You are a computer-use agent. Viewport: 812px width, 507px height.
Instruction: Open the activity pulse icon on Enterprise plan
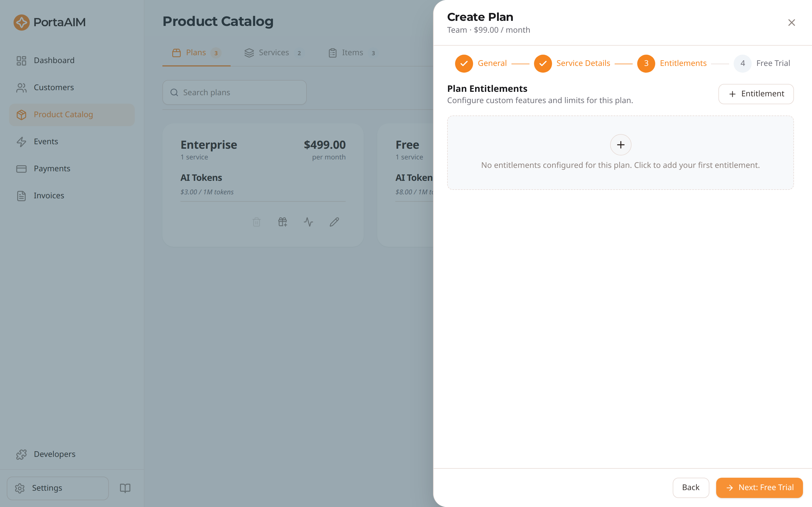[x=308, y=222]
